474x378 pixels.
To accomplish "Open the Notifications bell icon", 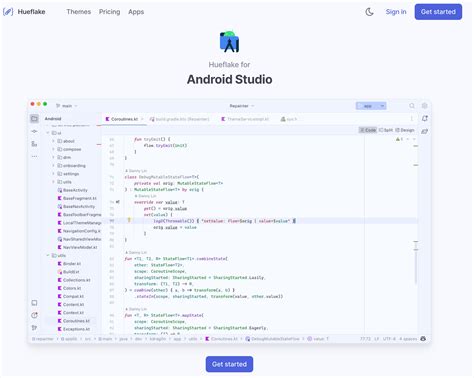I will [425, 118].
